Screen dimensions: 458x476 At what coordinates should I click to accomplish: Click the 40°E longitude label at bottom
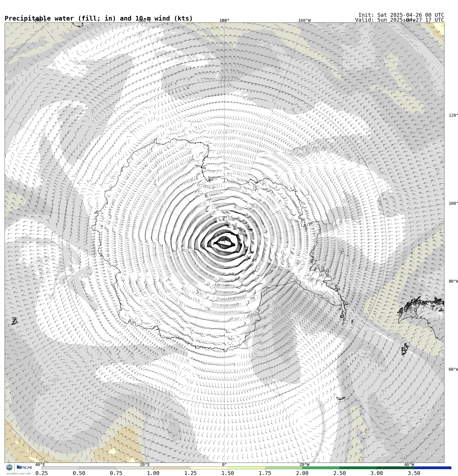coord(40,465)
